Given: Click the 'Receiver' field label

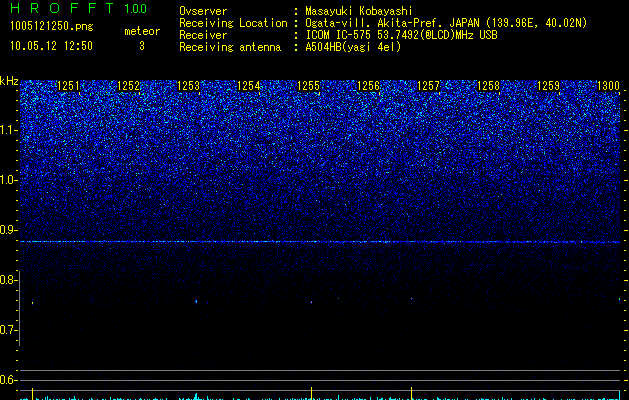Looking at the screenshot, I should pyautogui.click(x=203, y=35).
